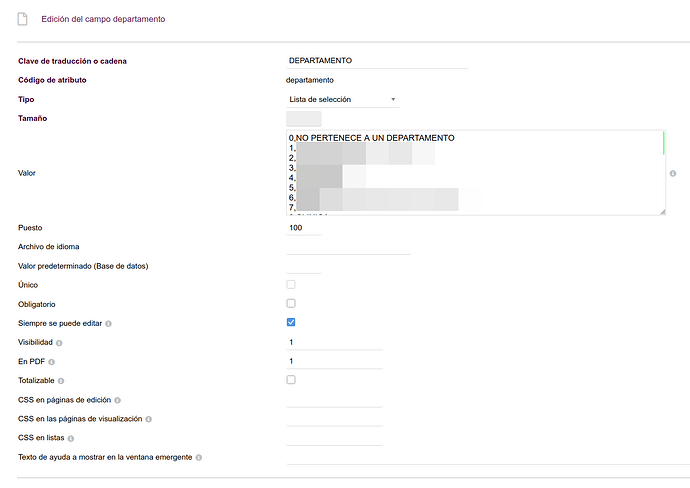The image size is (690, 488).
Task: Click the Clave de traducción field containing DEPARTAMENTO
Action: pyautogui.click(x=376, y=61)
